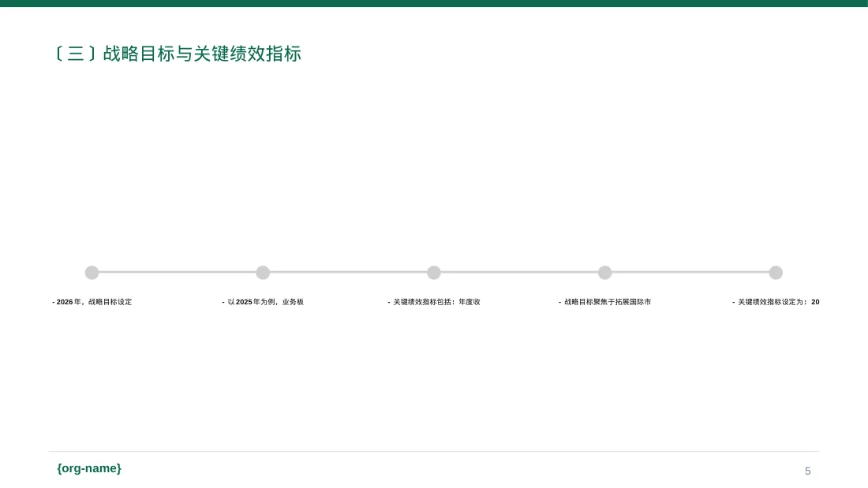The height and width of the screenshot is (488, 868).
Task: Click the slide number 5
Action: click(808, 471)
